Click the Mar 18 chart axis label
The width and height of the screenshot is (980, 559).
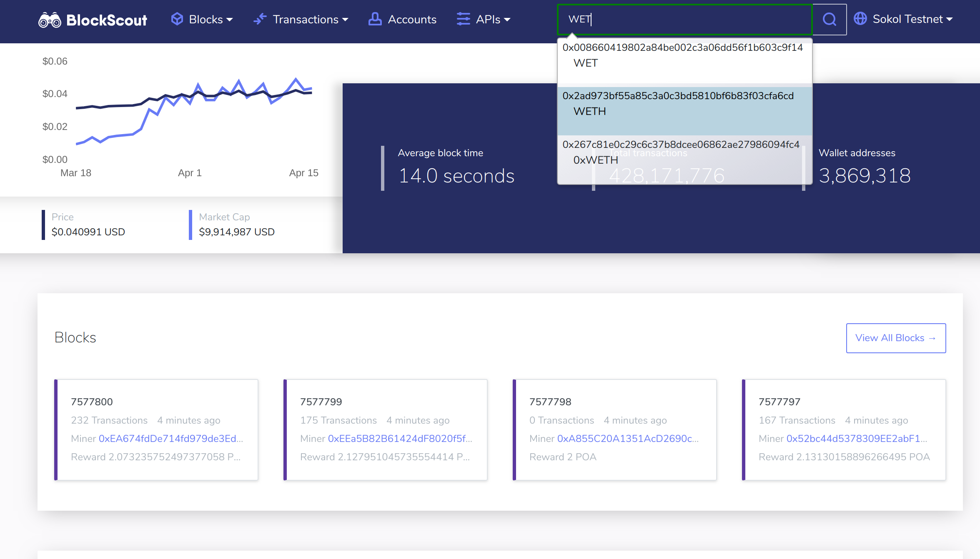point(76,173)
